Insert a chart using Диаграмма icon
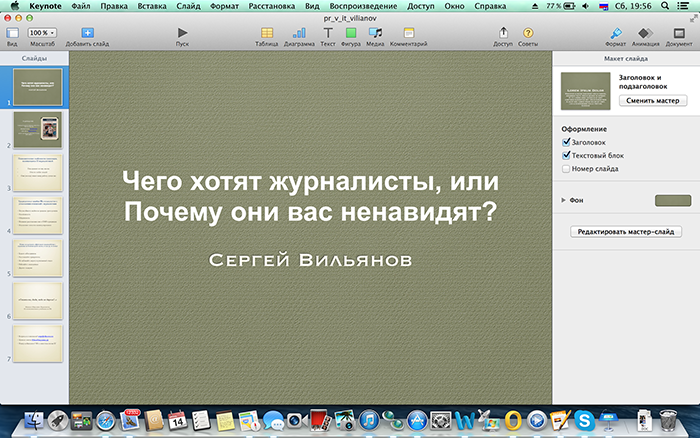This screenshot has width=700, height=438. tap(299, 33)
